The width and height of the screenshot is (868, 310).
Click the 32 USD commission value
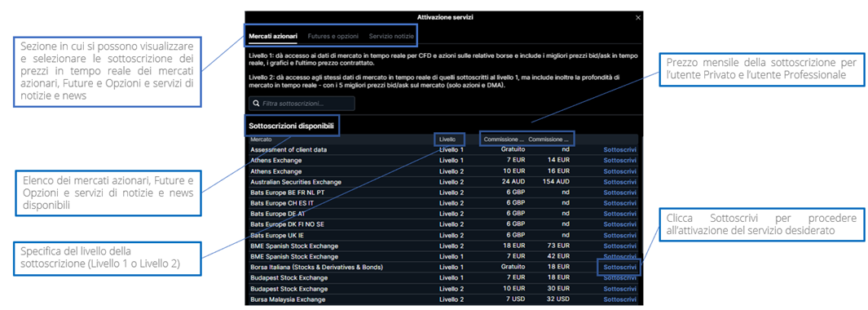coord(559,299)
